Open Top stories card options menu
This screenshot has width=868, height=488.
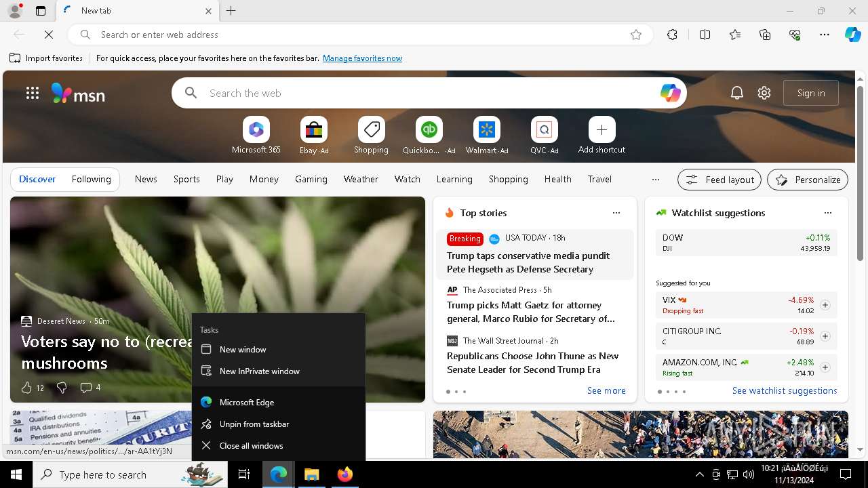tap(616, 213)
